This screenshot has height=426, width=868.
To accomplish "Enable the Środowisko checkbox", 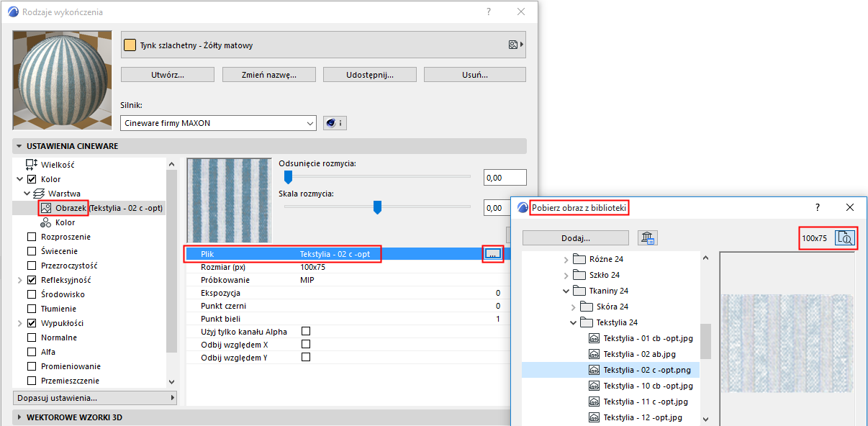I will click(x=32, y=294).
